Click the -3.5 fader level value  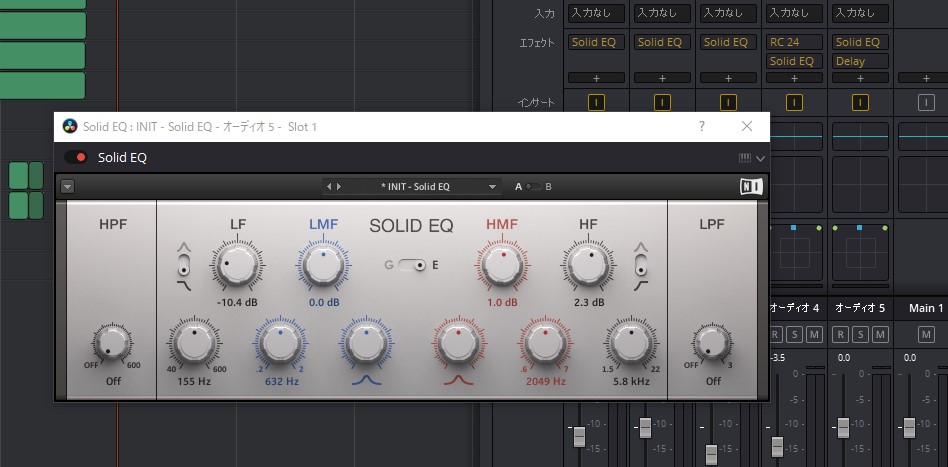(x=778, y=358)
